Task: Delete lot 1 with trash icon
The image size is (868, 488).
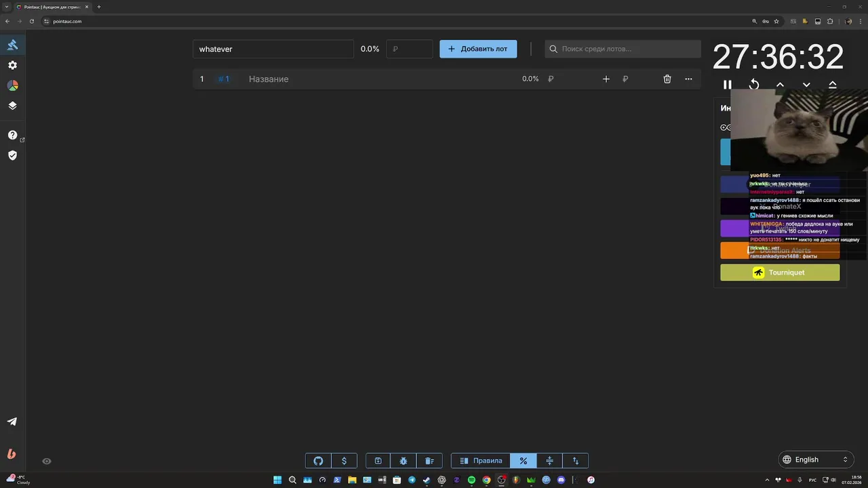Action: click(x=667, y=79)
